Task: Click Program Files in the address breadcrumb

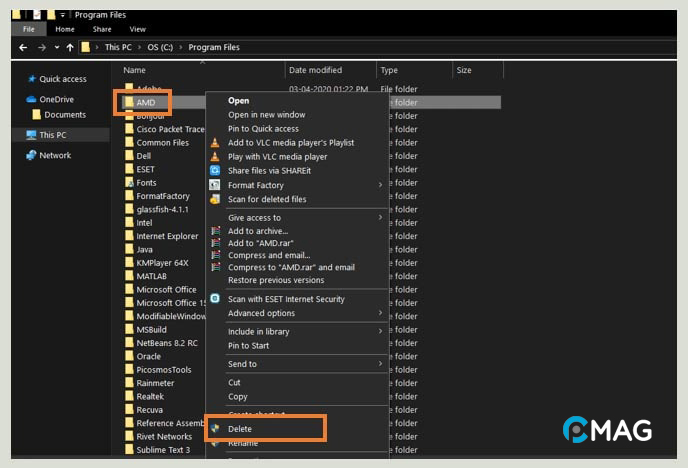Action: click(214, 47)
